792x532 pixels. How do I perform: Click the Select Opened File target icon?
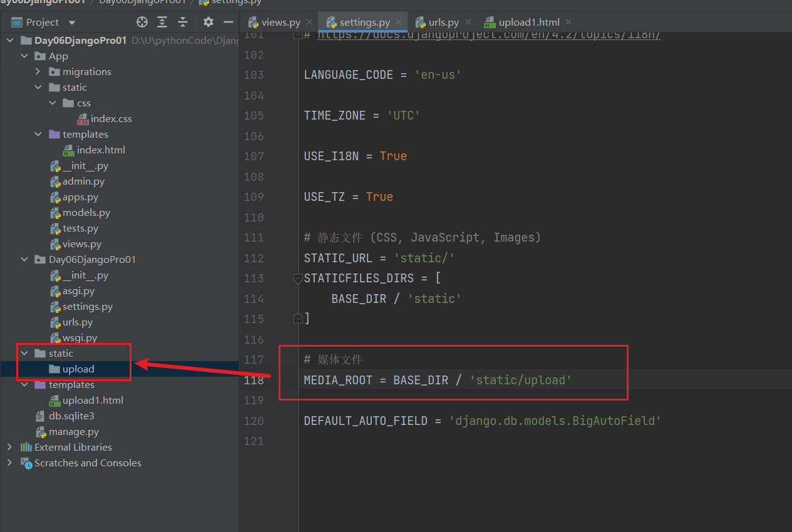[142, 22]
